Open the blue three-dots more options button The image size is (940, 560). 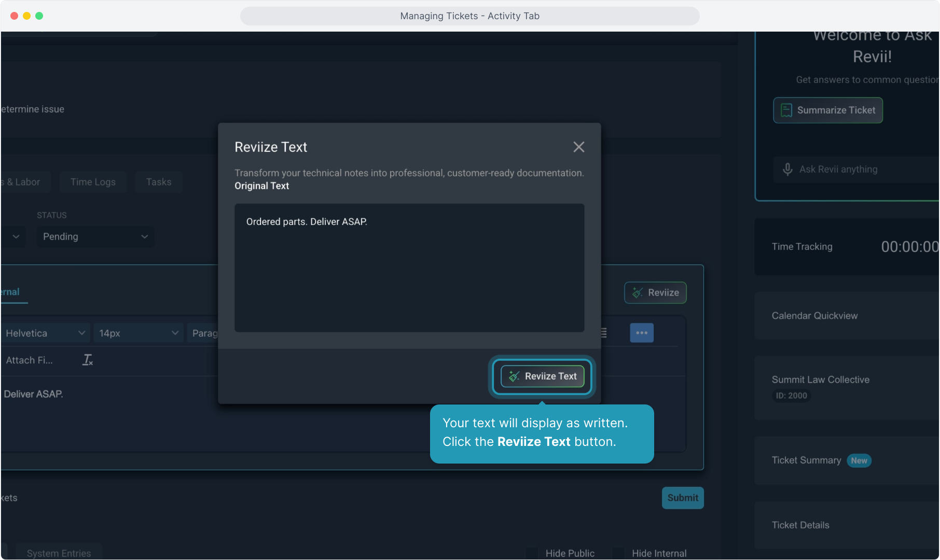coord(642,333)
